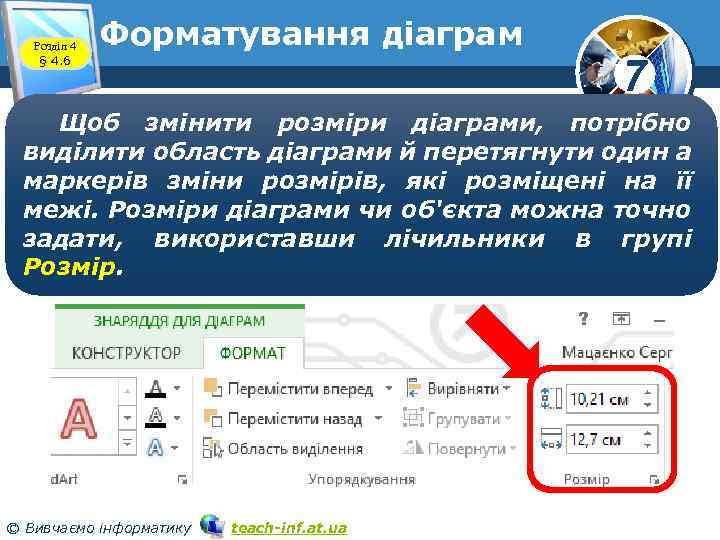
Task: Click the Упорядкування group label
Action: click(361, 479)
